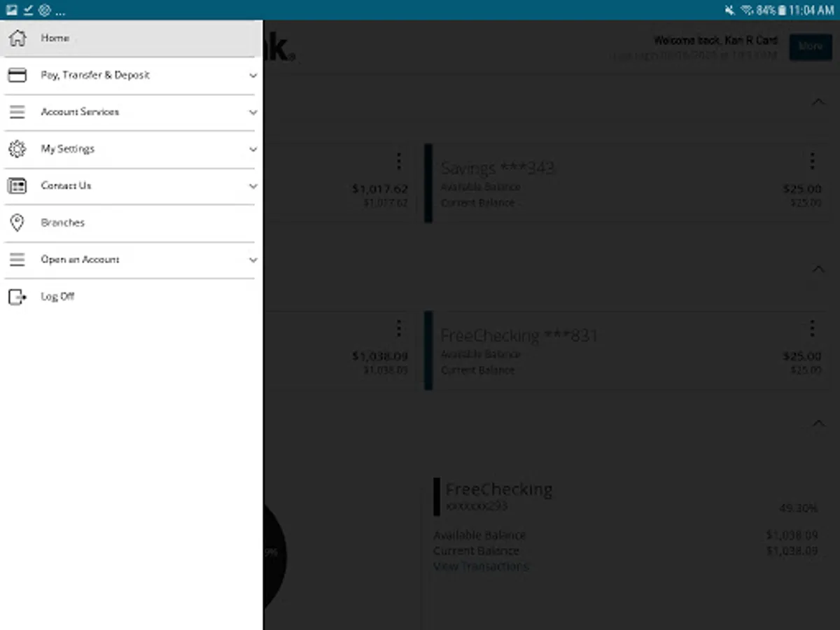Image resolution: width=840 pixels, height=630 pixels.
Task: Expand Pay, Transfer & Deposit chevron
Action: coord(253,75)
